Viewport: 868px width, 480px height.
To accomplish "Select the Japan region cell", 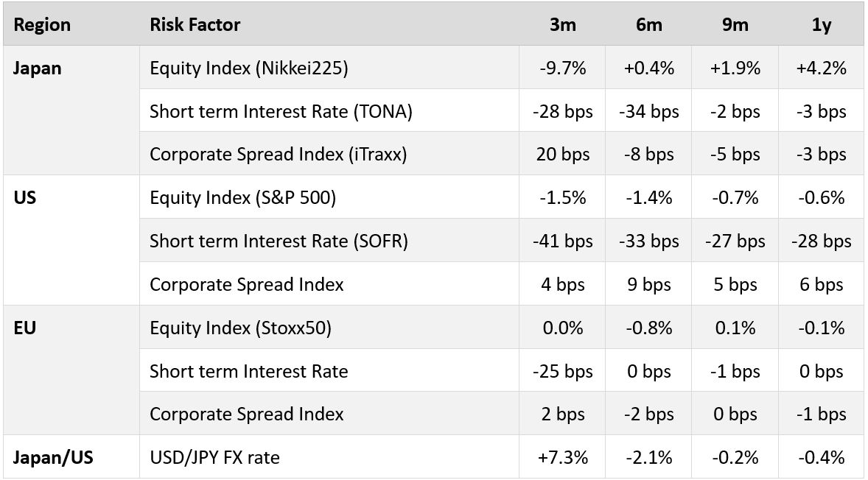I will (x=38, y=68).
